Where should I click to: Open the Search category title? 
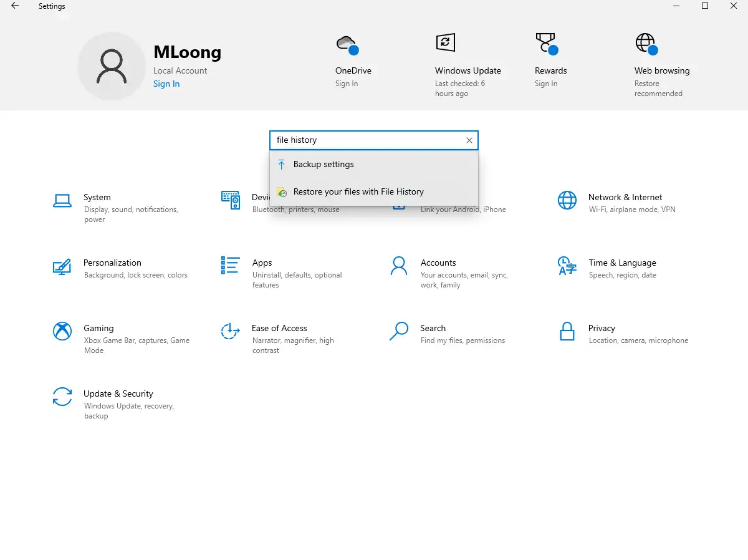pos(433,328)
